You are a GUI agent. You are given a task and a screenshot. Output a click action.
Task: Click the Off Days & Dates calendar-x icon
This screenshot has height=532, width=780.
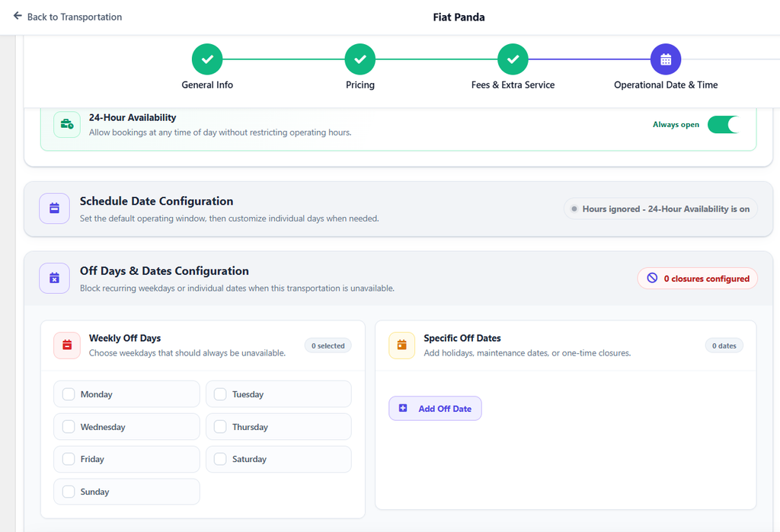(x=54, y=278)
